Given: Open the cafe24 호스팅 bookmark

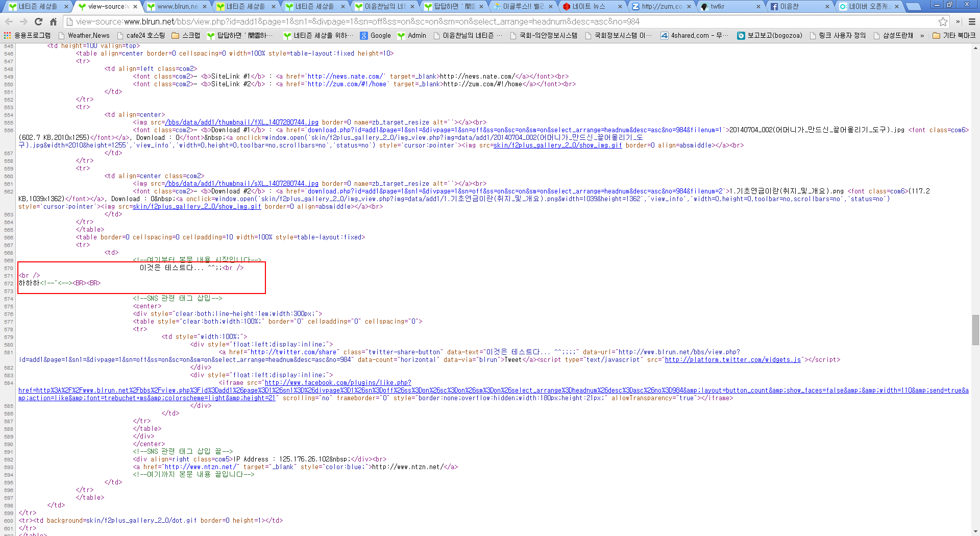Looking at the screenshot, I should [x=141, y=35].
